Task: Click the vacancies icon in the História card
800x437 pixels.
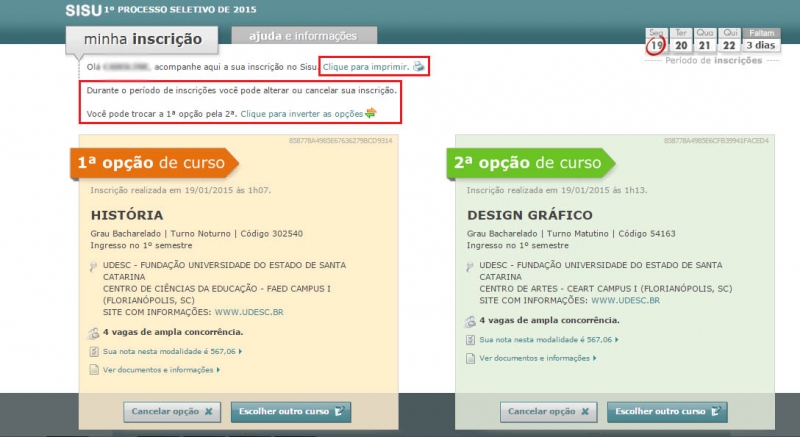Action: click(x=95, y=333)
